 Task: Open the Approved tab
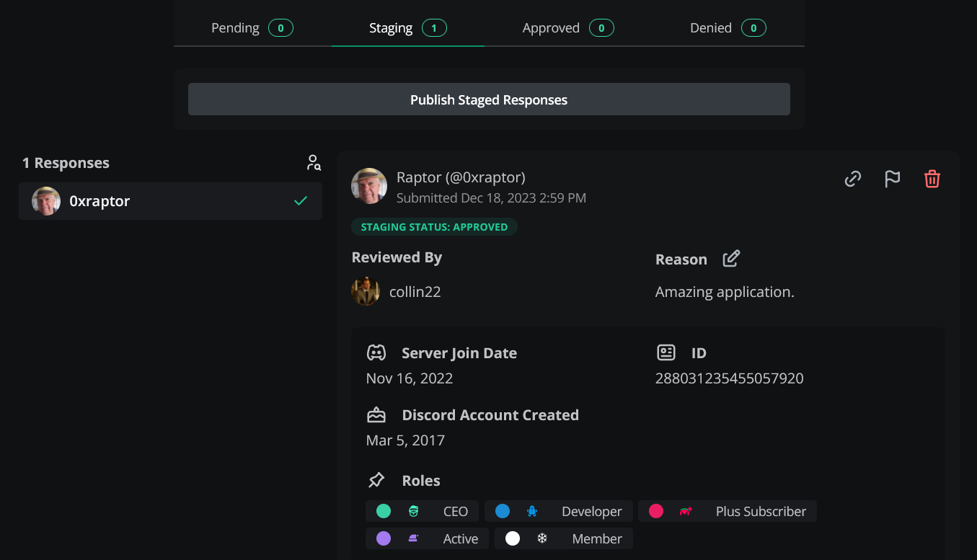click(567, 28)
